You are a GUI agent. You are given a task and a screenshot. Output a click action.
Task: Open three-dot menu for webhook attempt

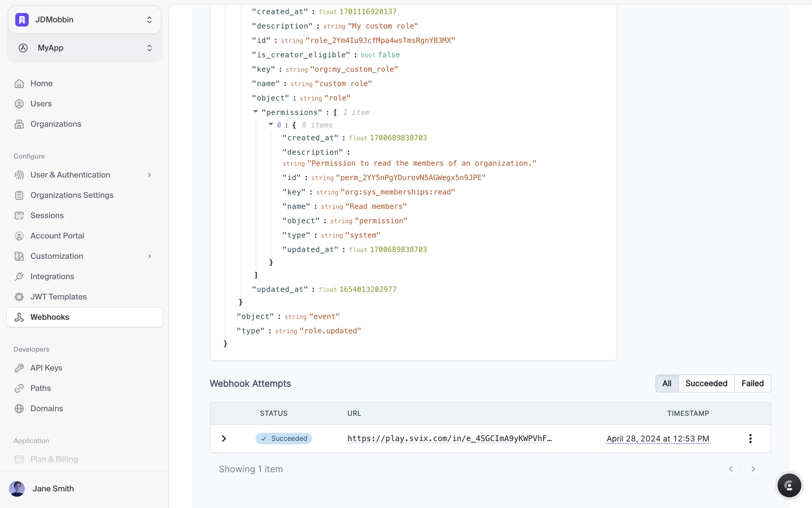pos(750,439)
